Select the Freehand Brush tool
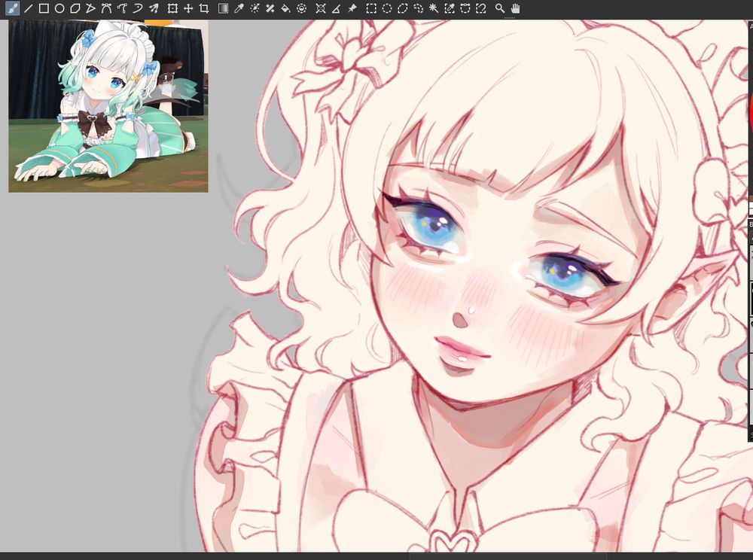The width and height of the screenshot is (753, 560). click(13, 8)
